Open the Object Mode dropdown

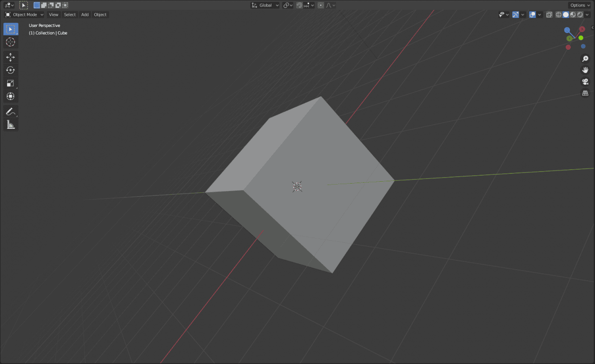point(24,14)
